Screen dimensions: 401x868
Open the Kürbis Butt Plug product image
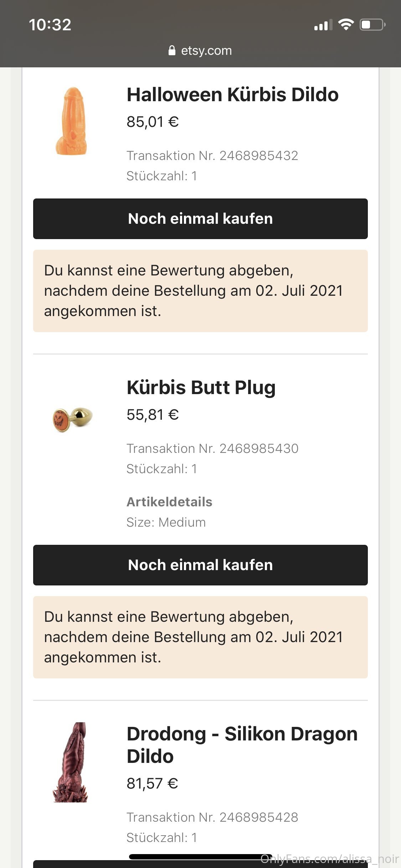pyautogui.click(x=72, y=419)
